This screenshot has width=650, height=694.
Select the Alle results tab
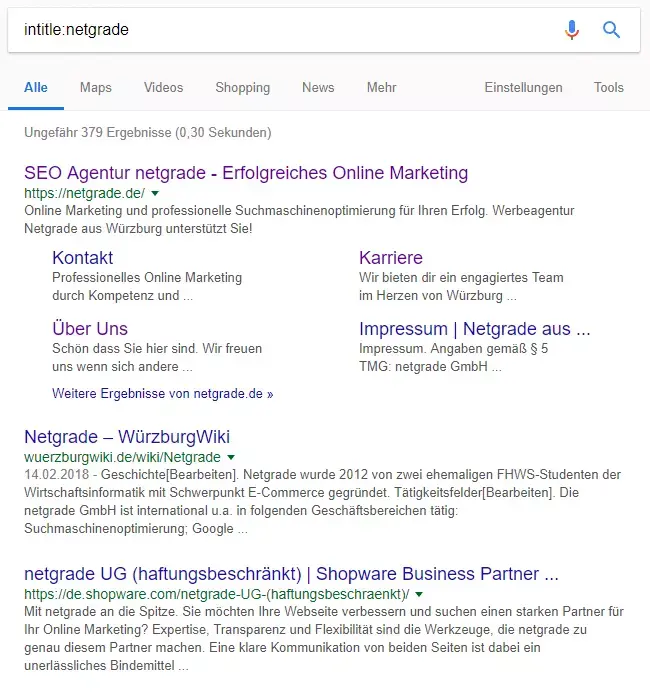click(36, 88)
